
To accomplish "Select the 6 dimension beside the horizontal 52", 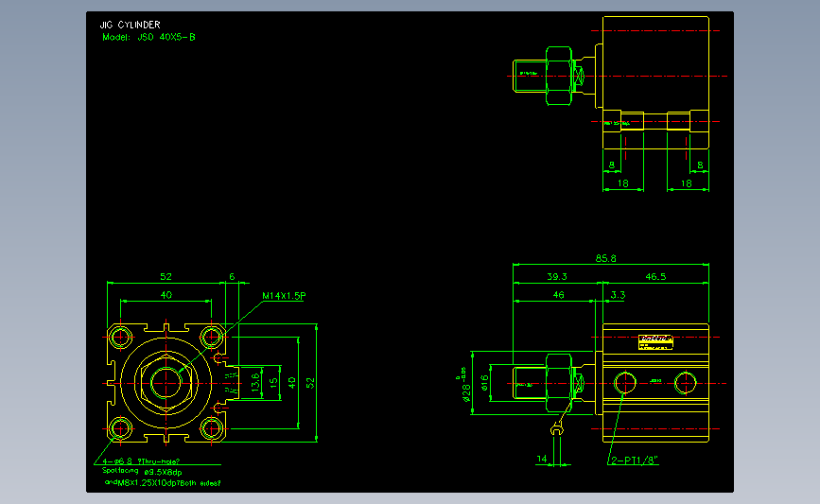I will coord(233,276).
